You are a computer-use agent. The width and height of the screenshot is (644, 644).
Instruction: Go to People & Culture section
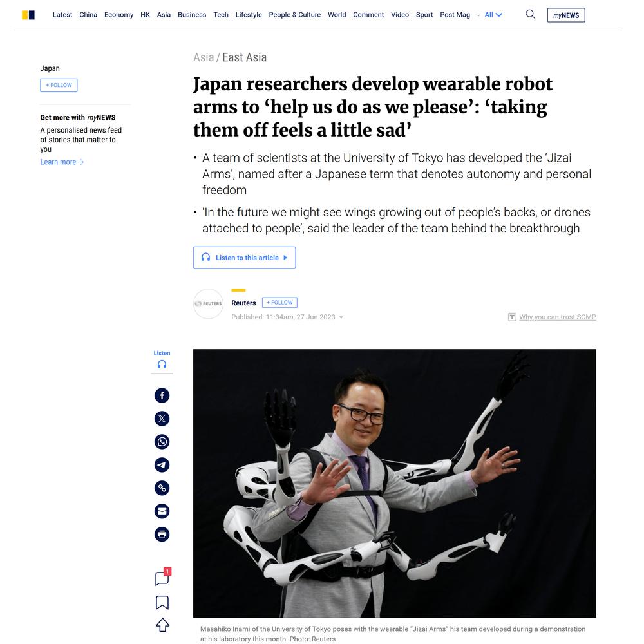[x=295, y=15]
